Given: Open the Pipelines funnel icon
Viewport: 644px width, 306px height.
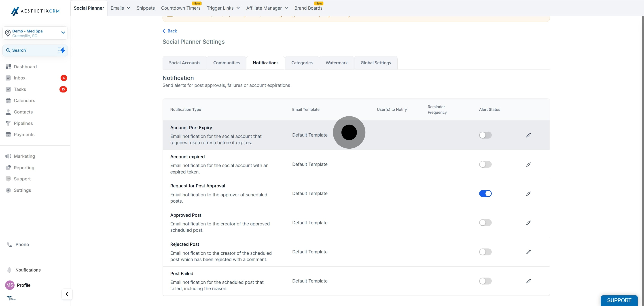Looking at the screenshot, I should click(8, 123).
